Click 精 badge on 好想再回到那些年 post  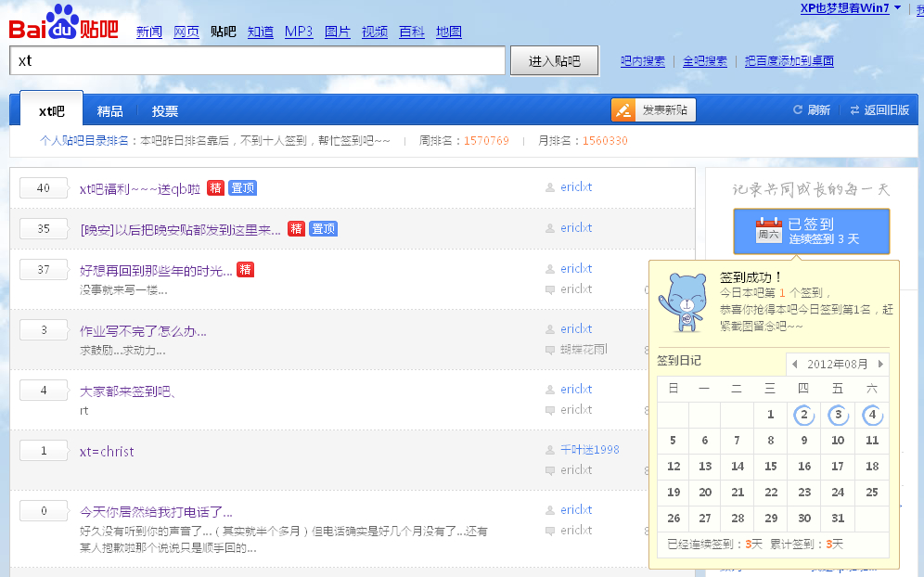point(245,270)
